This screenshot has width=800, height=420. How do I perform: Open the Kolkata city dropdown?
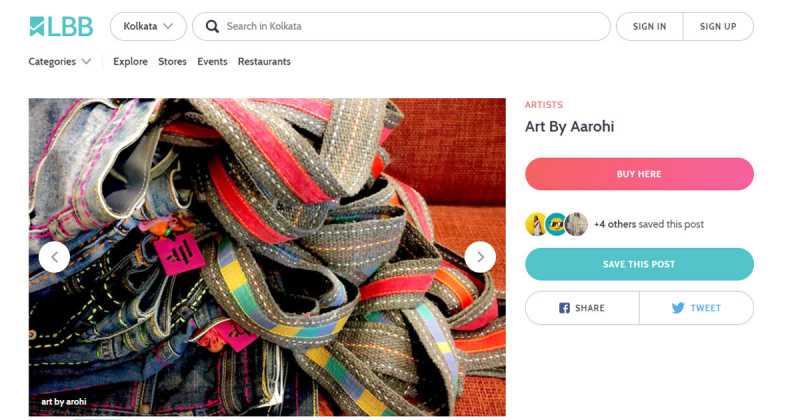click(147, 26)
